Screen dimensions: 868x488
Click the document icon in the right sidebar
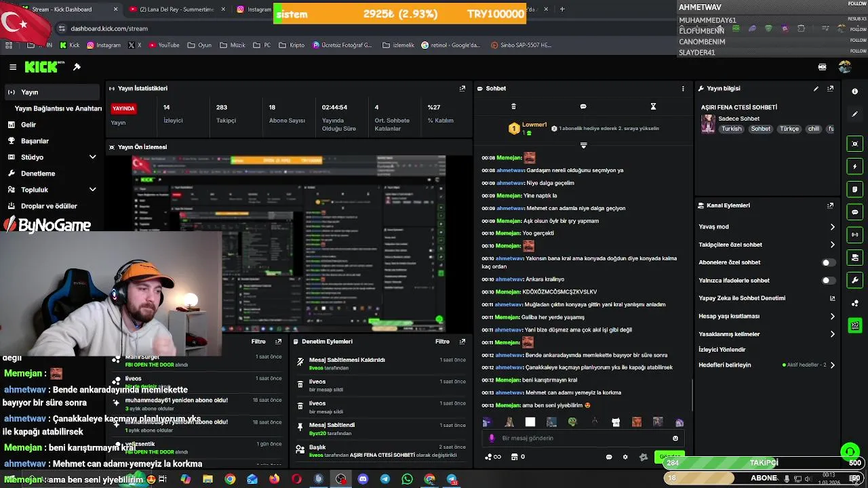tap(854, 189)
